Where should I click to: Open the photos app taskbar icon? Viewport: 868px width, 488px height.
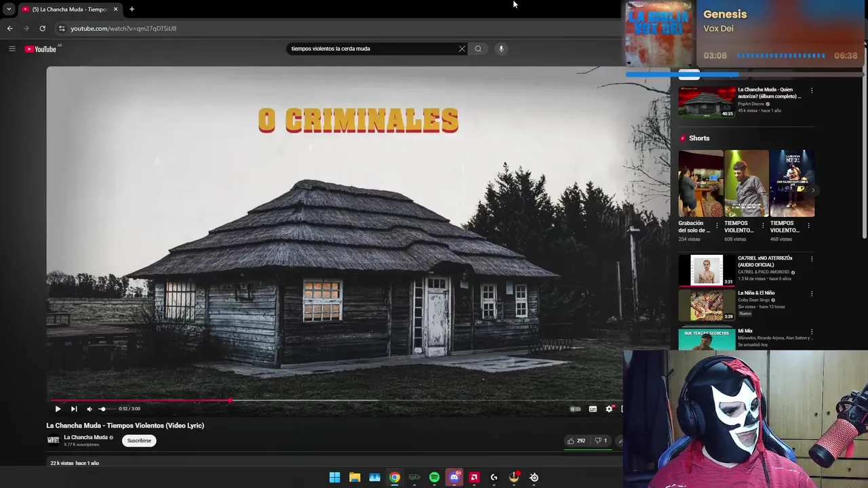(x=374, y=477)
